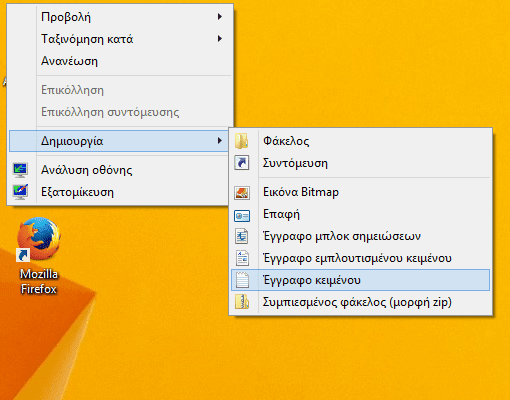The width and height of the screenshot is (510, 400).
Task: Create a new Φάκελος from the submenu
Action: [x=360, y=141]
